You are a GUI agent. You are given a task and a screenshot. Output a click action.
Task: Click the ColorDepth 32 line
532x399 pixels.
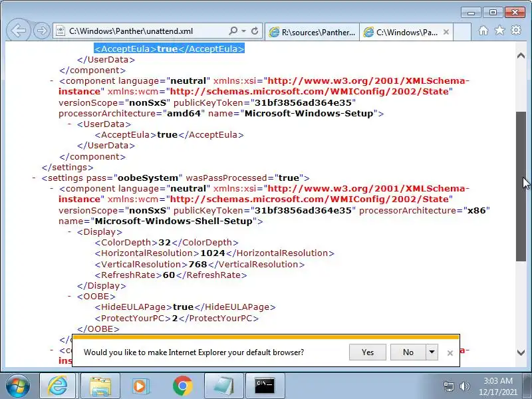point(166,243)
